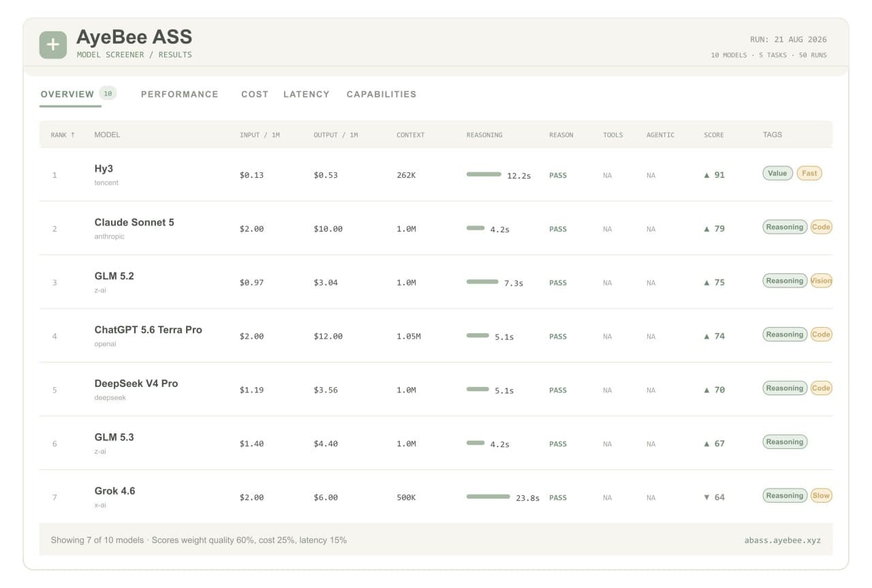Image resolution: width=872 pixels, height=588 pixels.
Task: Click the up arrow beside score 70
Action: pos(707,390)
